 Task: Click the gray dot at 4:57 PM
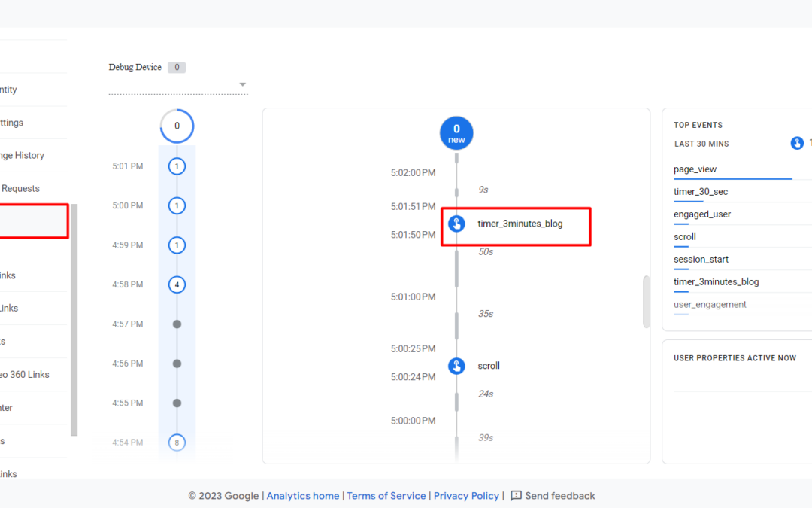point(177,324)
